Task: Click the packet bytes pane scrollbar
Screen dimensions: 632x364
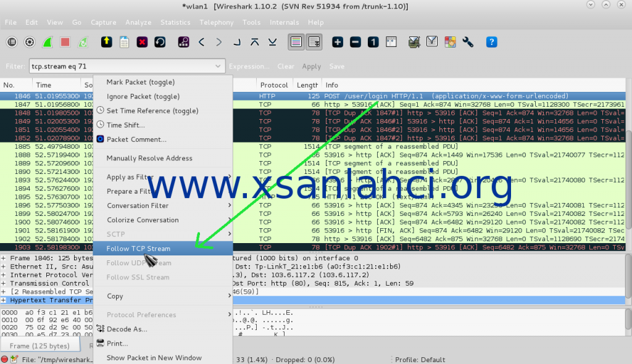Action: click(x=629, y=322)
